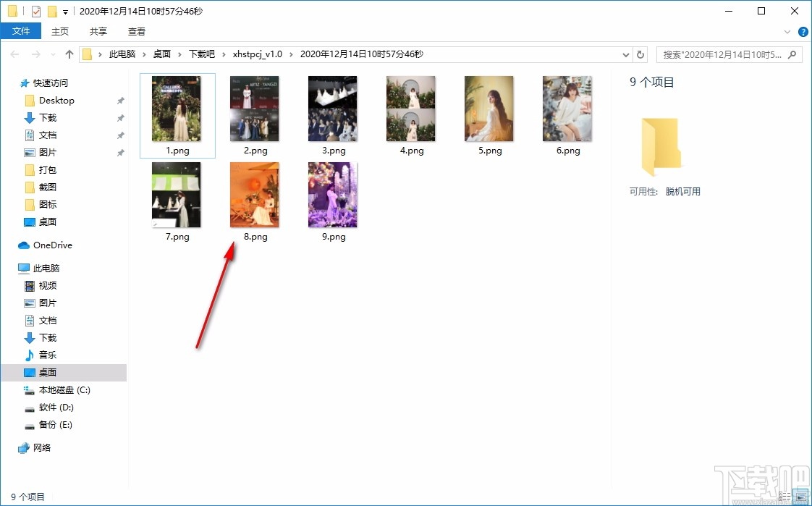Viewport: 812px width, 506px height.
Task: Collapse the ribbon using the chevron arrow
Action: 787,31
